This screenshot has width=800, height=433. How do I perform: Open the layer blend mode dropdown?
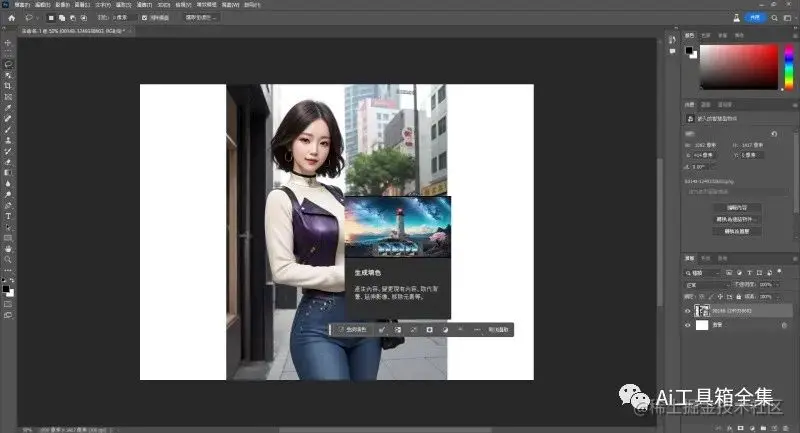point(707,285)
